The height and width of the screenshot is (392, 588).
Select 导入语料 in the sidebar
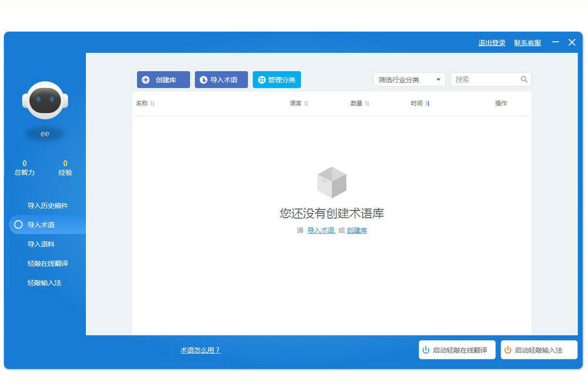click(41, 244)
